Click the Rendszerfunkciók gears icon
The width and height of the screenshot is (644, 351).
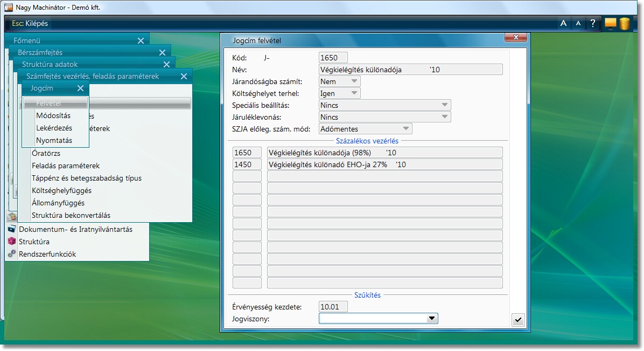[12, 254]
